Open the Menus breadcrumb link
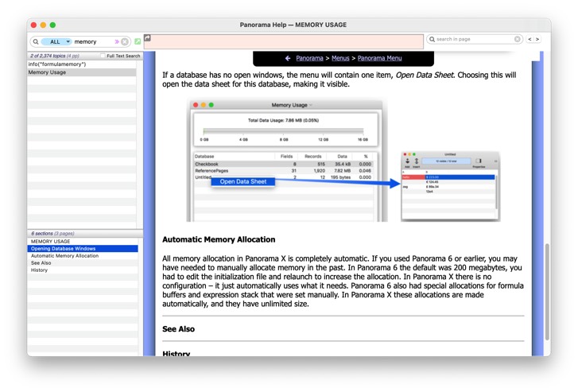Image resolution: width=578 pixels, height=392 pixels. 340,58
